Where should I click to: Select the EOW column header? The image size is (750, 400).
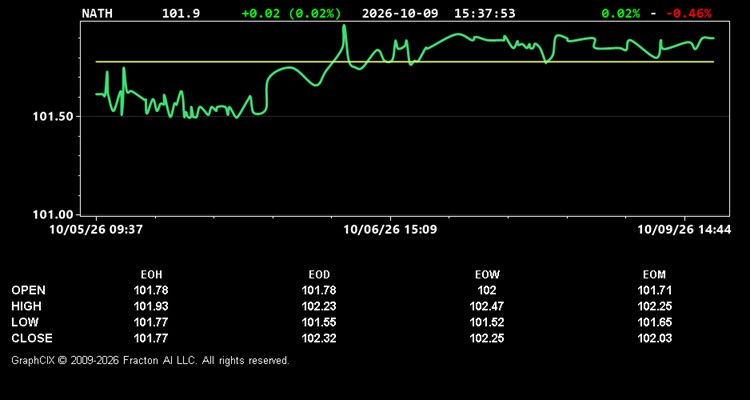click(x=487, y=275)
